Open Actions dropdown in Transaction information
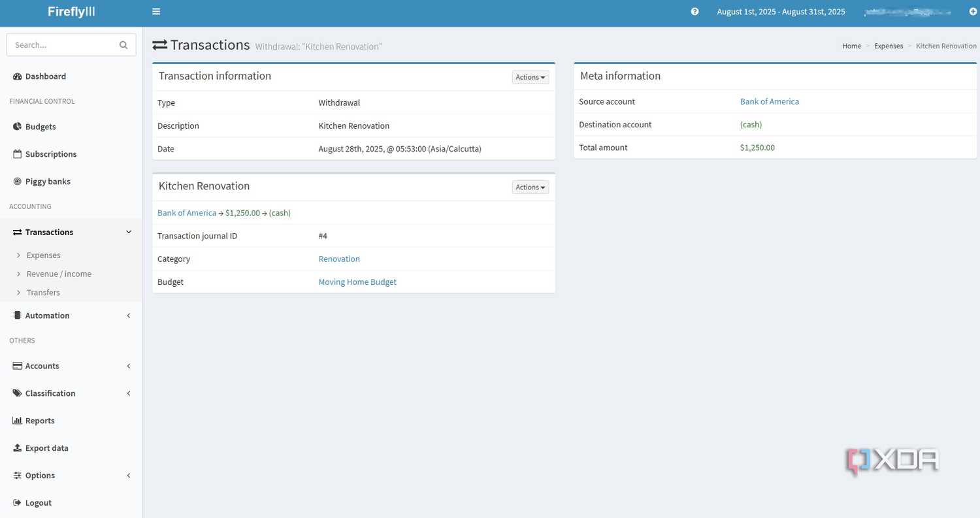Viewport: 980px width, 518px height. (x=531, y=77)
